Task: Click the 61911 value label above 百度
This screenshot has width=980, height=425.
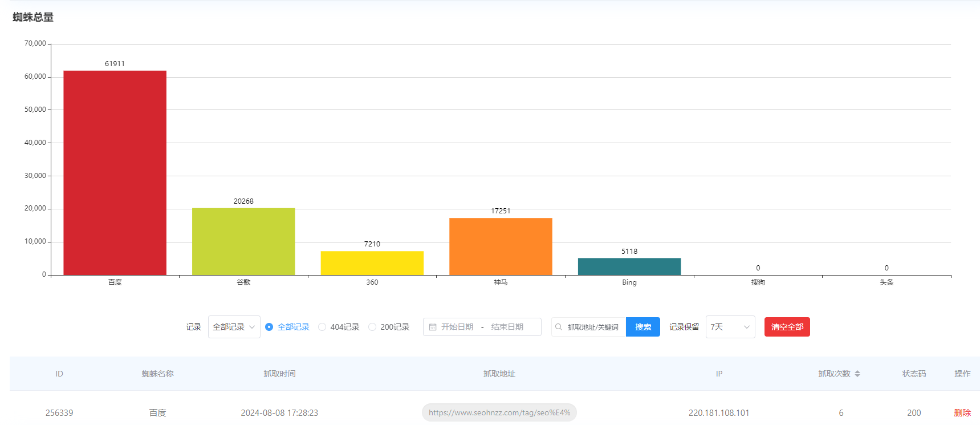Action: (x=115, y=64)
